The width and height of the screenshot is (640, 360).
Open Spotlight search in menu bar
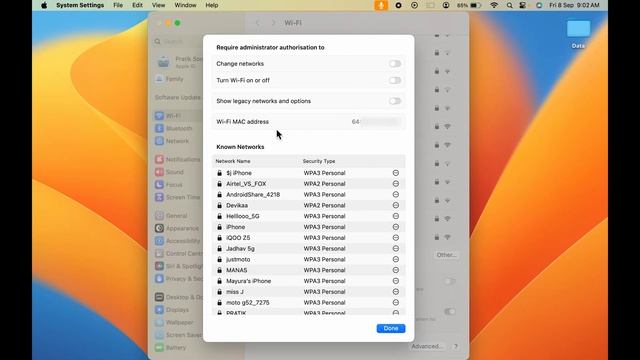(x=509, y=5)
